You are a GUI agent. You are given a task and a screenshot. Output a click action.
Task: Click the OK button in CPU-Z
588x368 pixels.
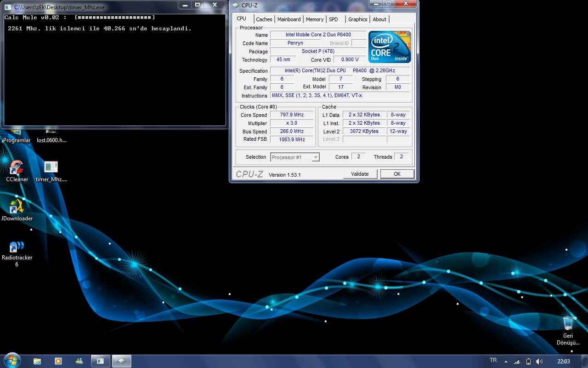(397, 174)
